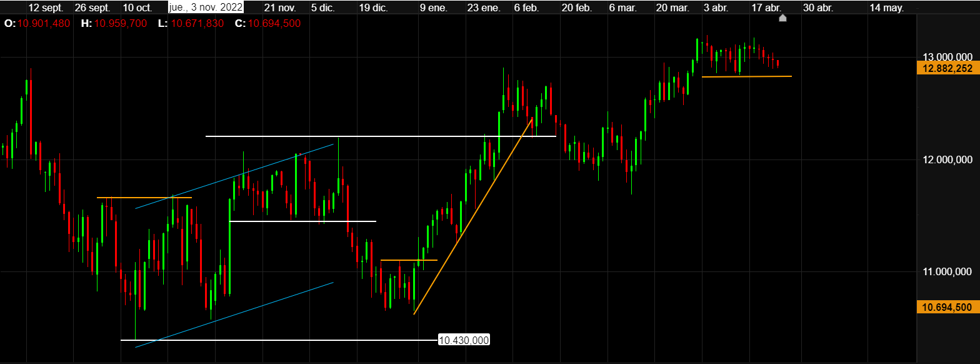Select the lower blue channel line
The width and height of the screenshot is (980, 364).
tap(234, 315)
